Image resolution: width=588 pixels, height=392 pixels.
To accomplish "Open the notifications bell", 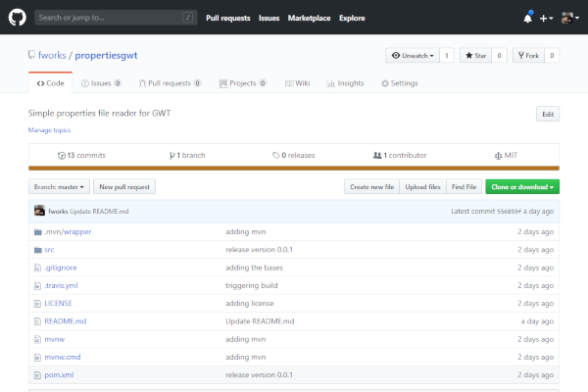I will tap(528, 18).
